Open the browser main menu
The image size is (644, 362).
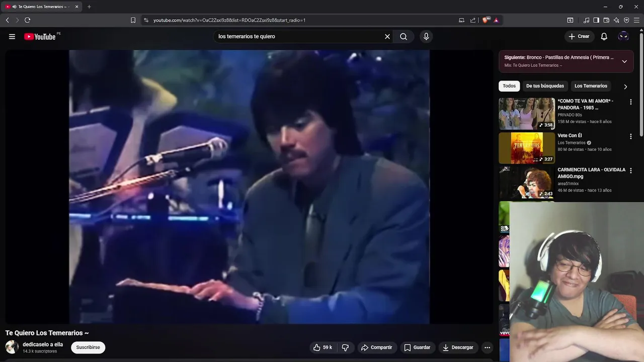[636, 20]
